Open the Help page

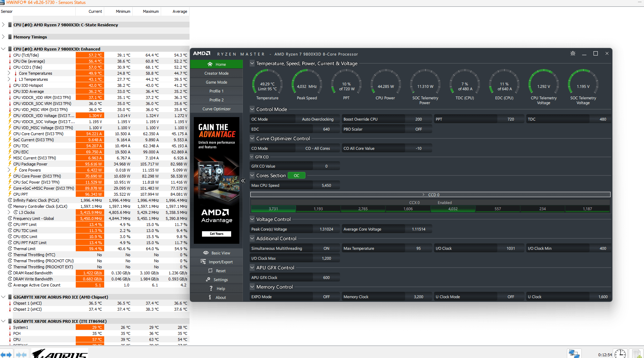217,289
